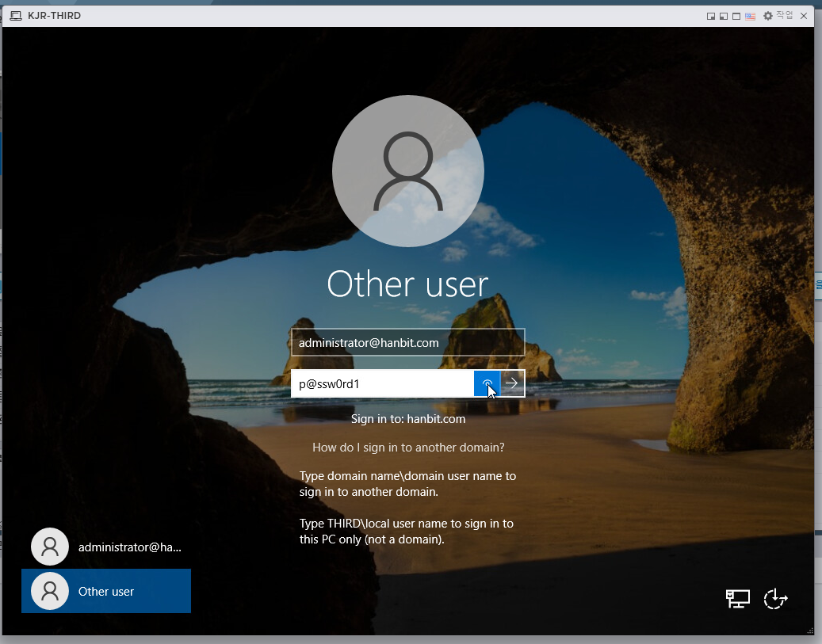Click the "Sign in to: hanbit.com" text
The height and width of the screenshot is (644, 822).
click(408, 419)
